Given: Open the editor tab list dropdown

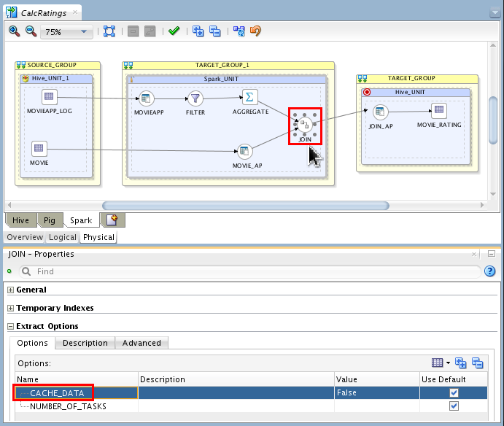Looking at the screenshot, I should (x=495, y=13).
